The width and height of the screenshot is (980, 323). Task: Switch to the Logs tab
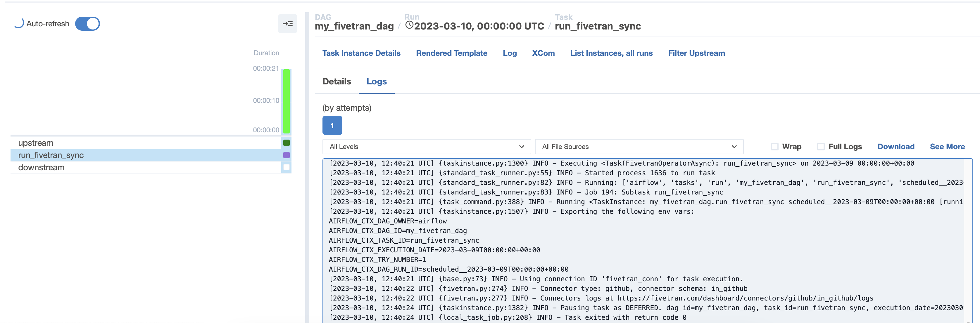377,81
